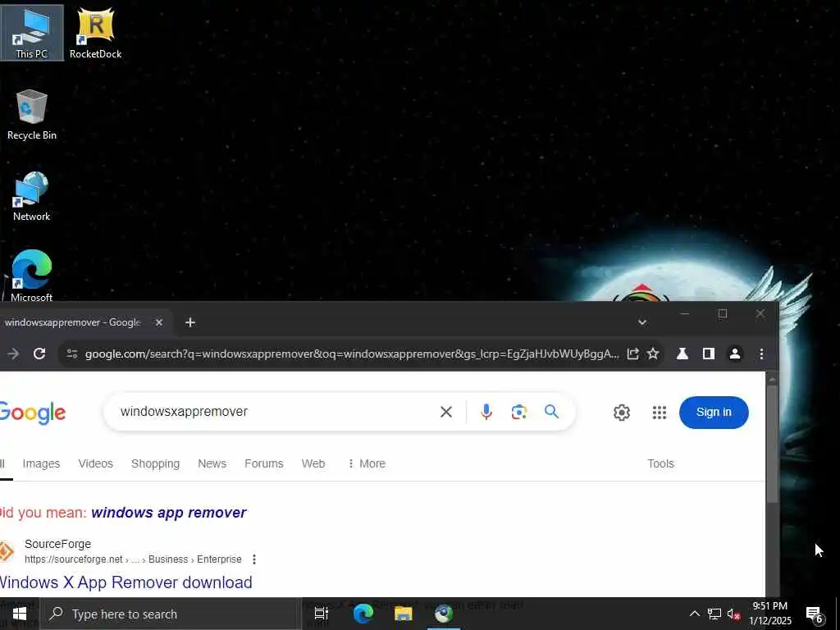Open the browser profile icon
Image resolution: width=840 pixels, height=630 pixels.
(x=735, y=354)
